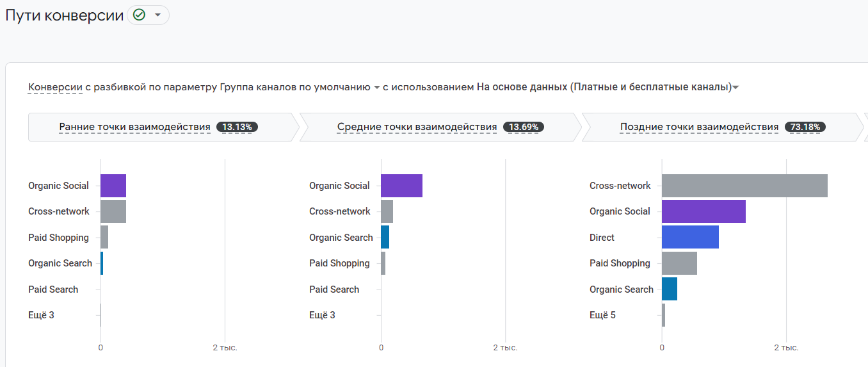Click the 13.69% middle touchpoints badge
The height and width of the screenshot is (367, 868).
pos(523,127)
